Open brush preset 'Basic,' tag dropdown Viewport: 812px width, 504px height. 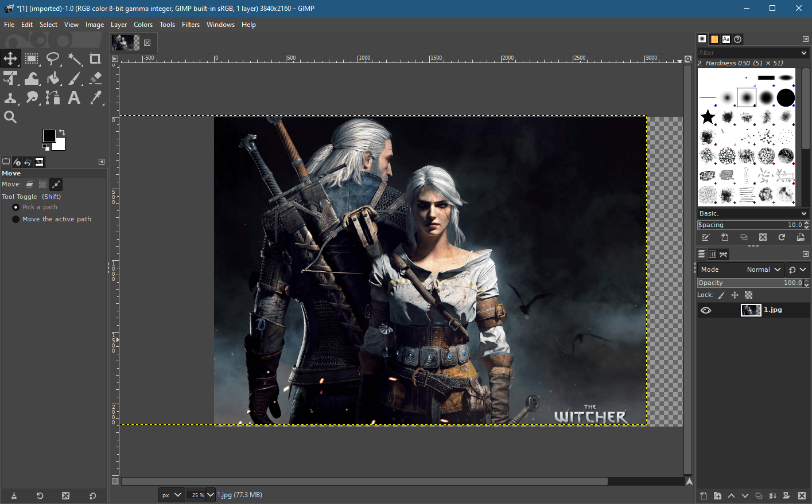pyautogui.click(x=753, y=213)
